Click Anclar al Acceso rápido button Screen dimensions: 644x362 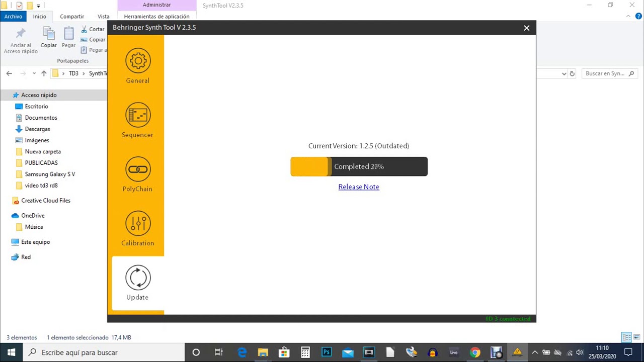coord(21,41)
